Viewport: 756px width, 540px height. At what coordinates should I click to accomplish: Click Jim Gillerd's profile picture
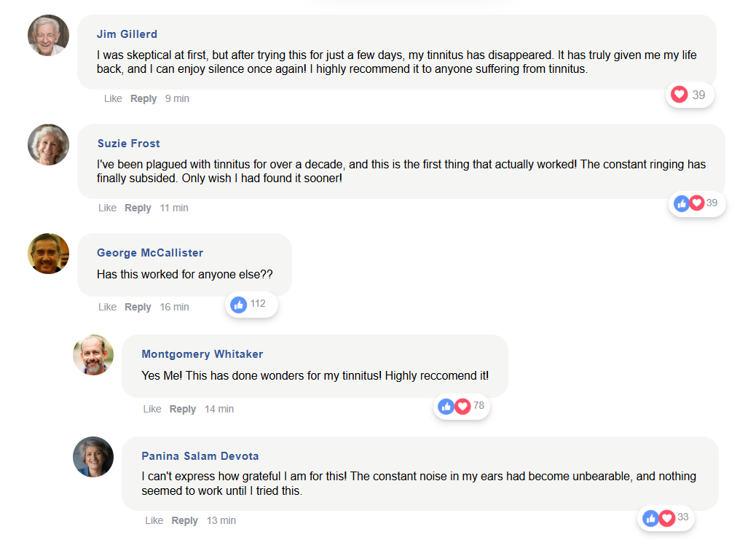click(x=48, y=35)
